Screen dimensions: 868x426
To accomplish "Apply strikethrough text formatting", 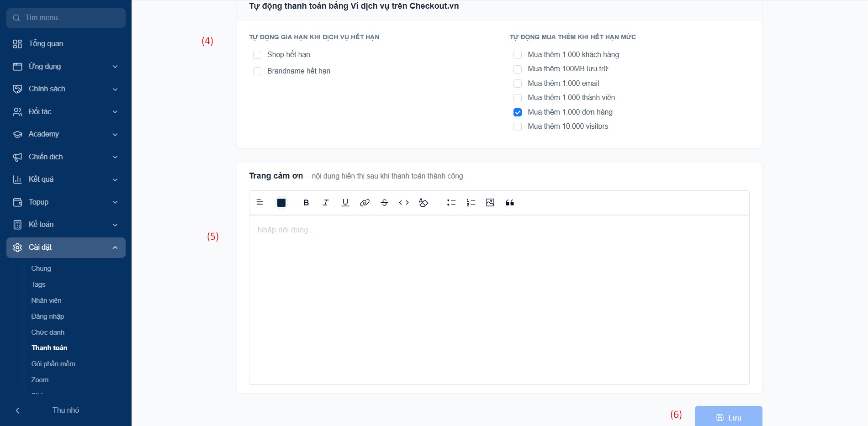I will tap(384, 203).
